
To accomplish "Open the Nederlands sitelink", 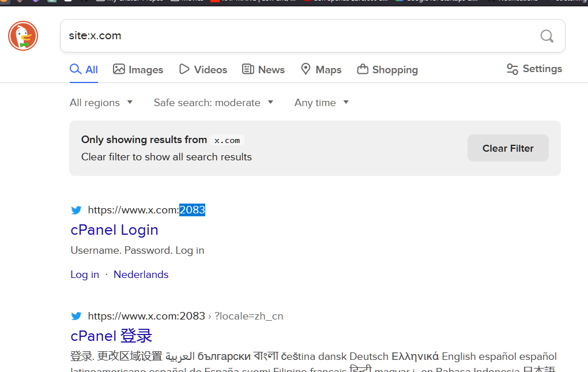I will pos(141,275).
